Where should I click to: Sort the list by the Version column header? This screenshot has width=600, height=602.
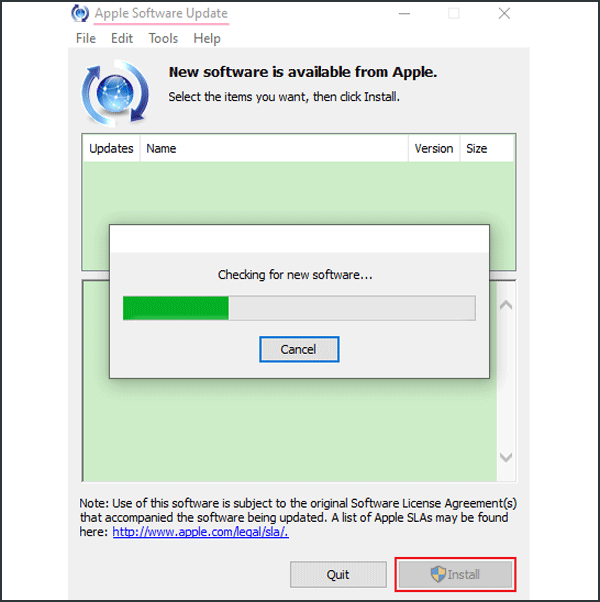[434, 148]
